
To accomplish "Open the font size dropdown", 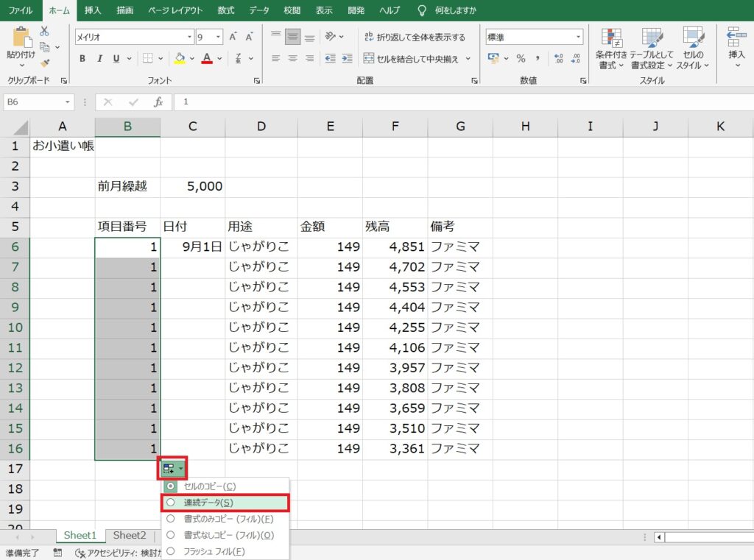I will (218, 37).
